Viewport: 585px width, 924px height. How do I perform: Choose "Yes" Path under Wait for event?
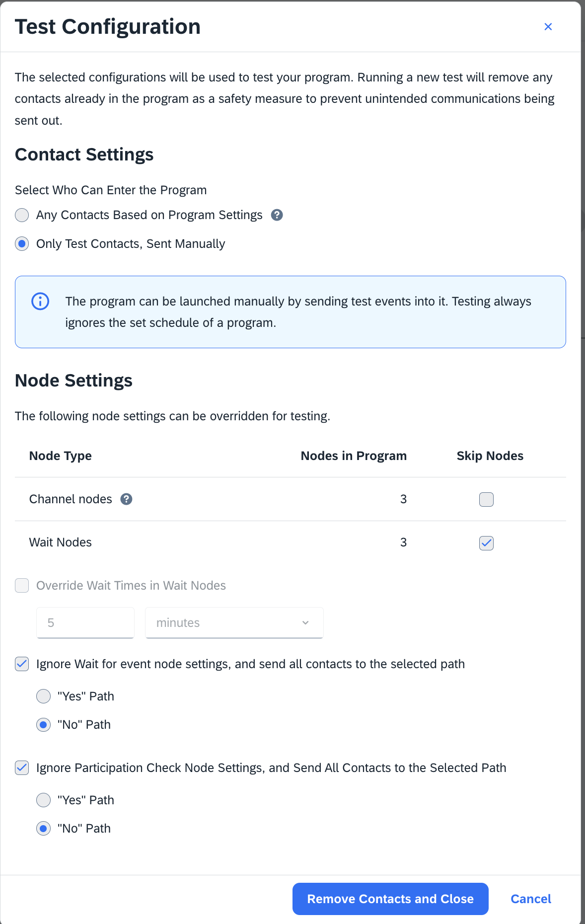[44, 696]
